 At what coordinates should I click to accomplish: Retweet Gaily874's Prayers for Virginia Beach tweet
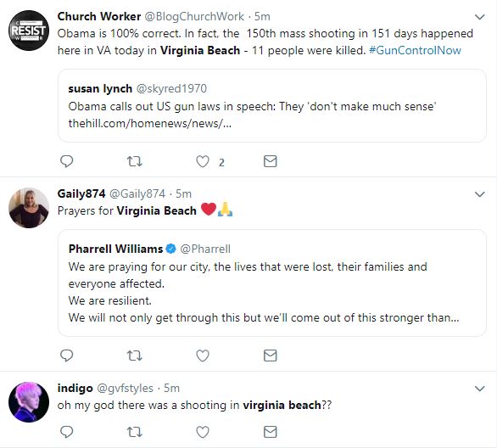pyautogui.click(x=134, y=356)
